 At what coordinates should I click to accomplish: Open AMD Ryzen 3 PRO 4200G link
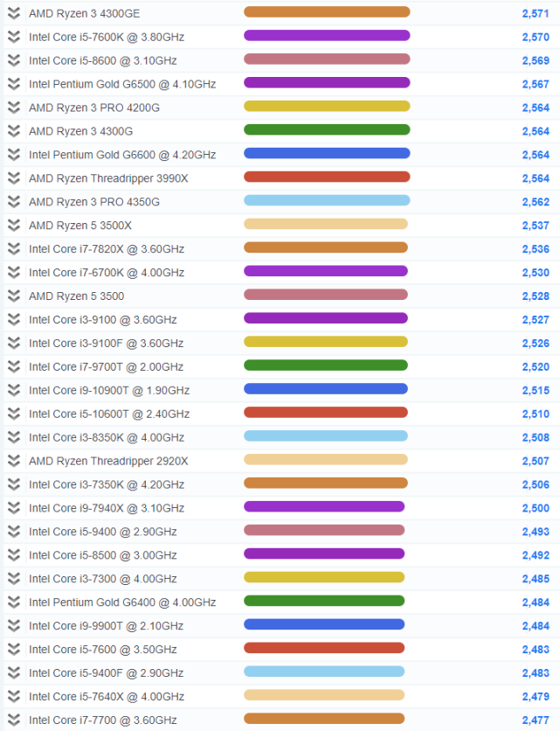click(x=94, y=108)
